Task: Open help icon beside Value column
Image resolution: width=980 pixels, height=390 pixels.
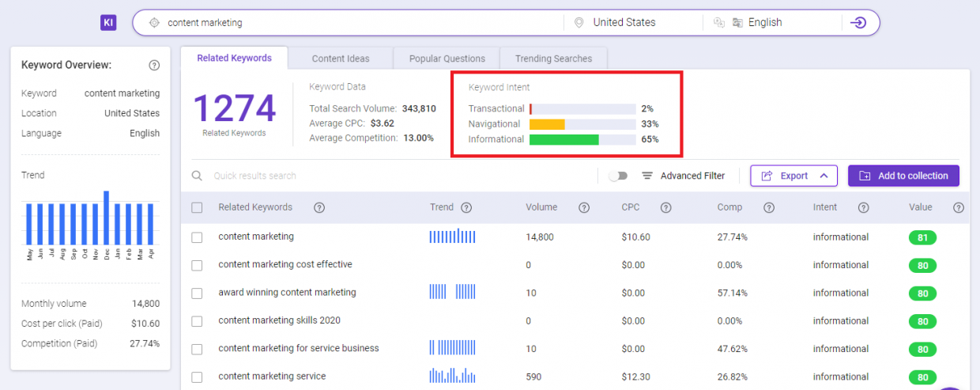Action: (x=958, y=208)
